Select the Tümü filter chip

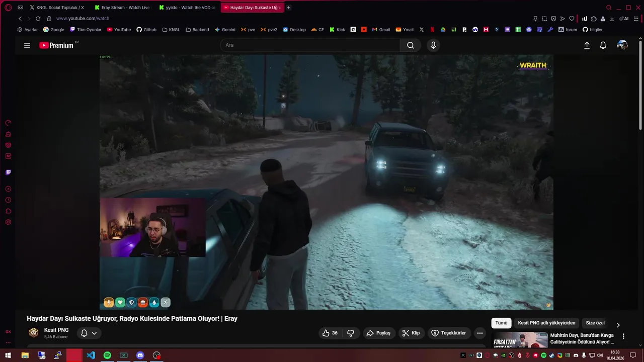click(501, 323)
